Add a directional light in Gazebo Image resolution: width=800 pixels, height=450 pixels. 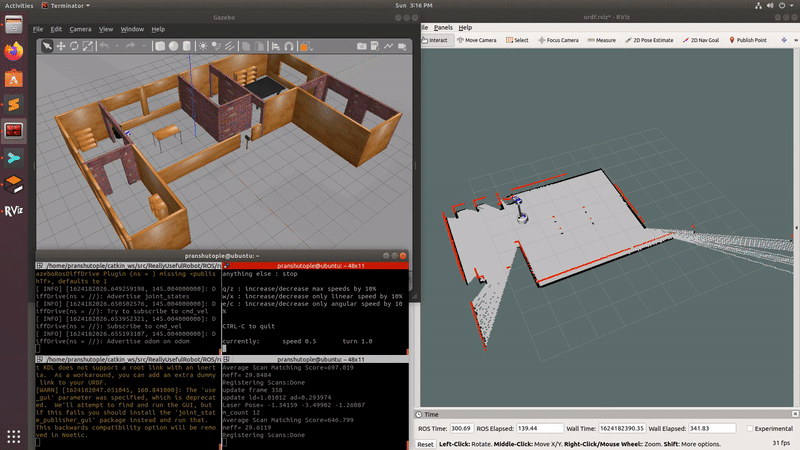coord(230,46)
